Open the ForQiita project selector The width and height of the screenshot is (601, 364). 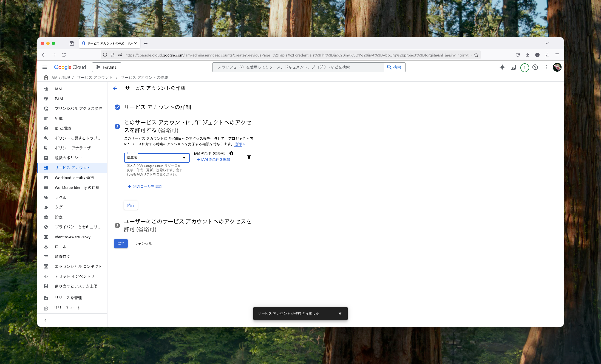coord(107,67)
